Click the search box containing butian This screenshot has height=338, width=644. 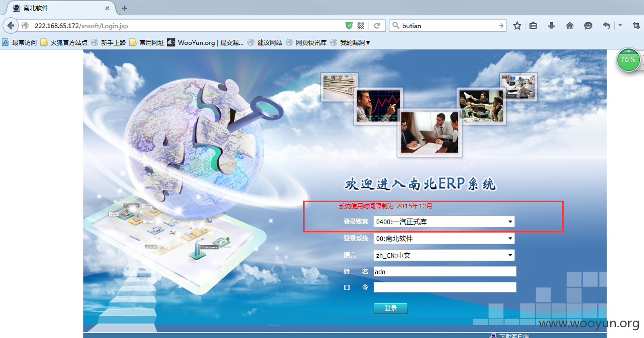pos(448,26)
